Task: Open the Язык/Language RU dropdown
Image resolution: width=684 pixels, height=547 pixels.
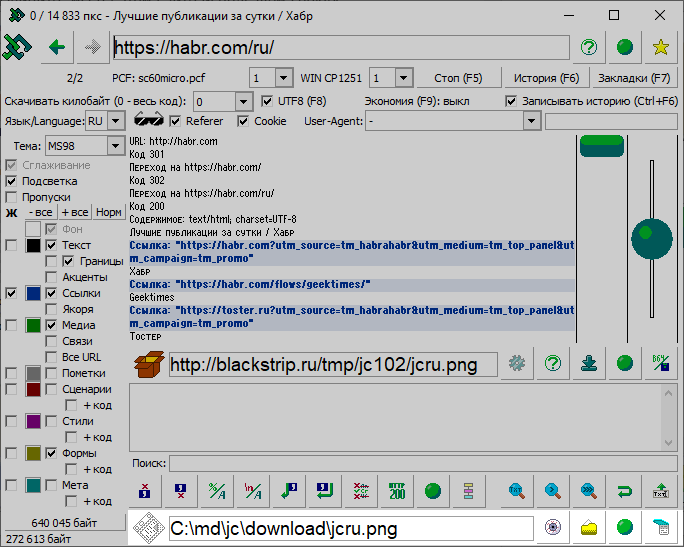Action: (116, 121)
